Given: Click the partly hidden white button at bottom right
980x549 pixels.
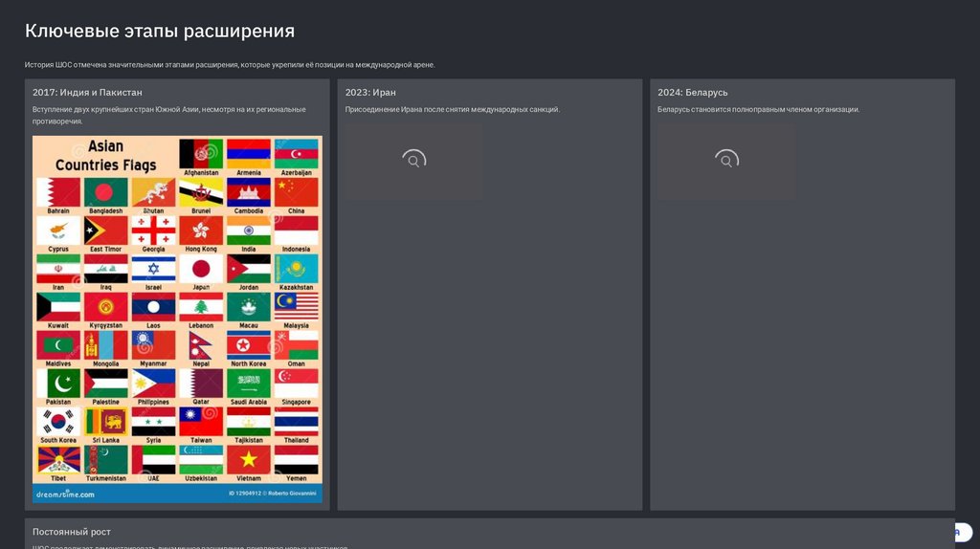Looking at the screenshot, I should [963, 532].
